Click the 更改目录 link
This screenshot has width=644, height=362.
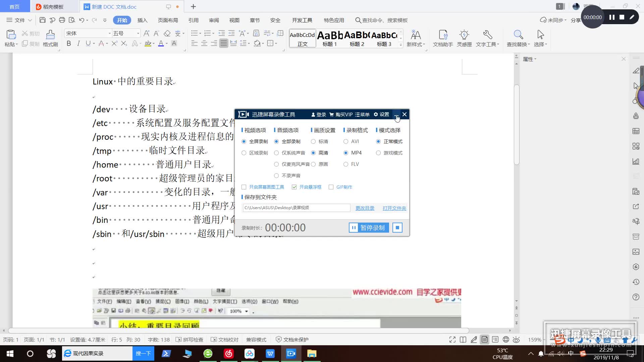[x=365, y=208]
